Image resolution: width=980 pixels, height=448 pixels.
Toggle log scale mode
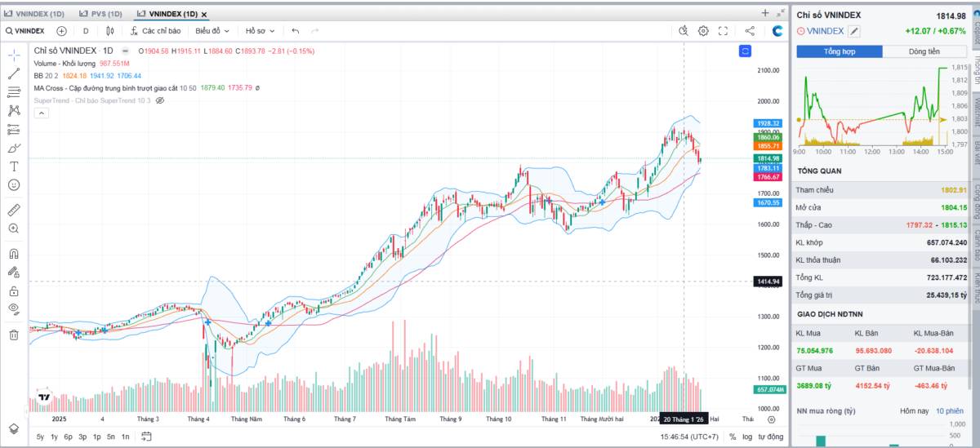tap(746, 437)
